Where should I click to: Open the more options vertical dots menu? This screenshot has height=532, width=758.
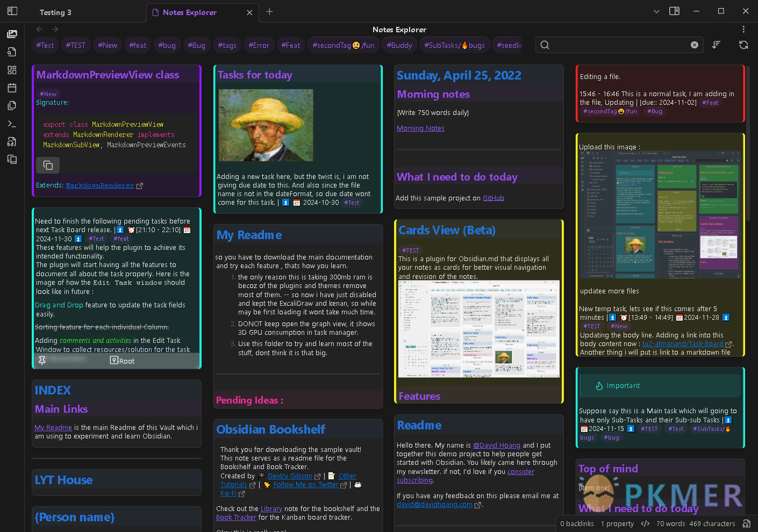743,30
